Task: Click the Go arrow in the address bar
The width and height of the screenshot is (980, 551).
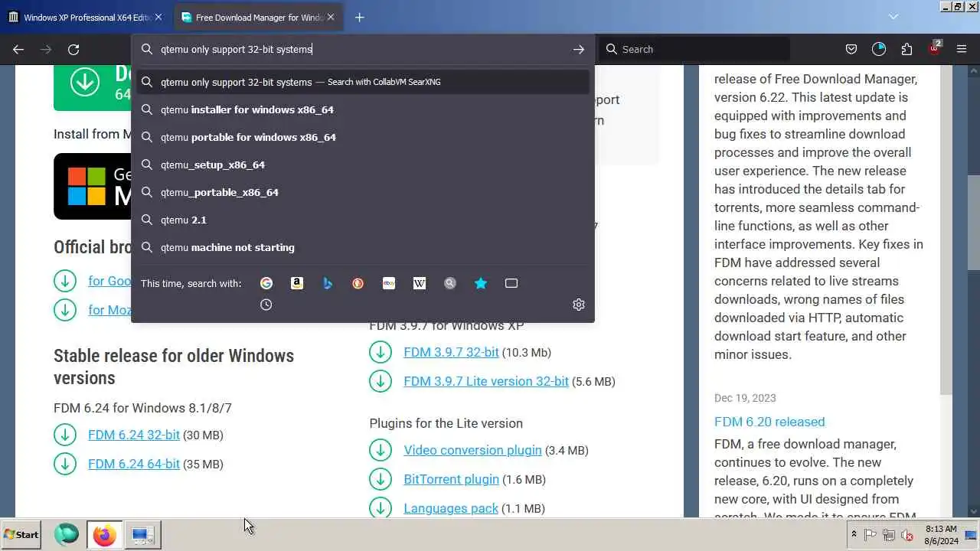Action: point(579,49)
